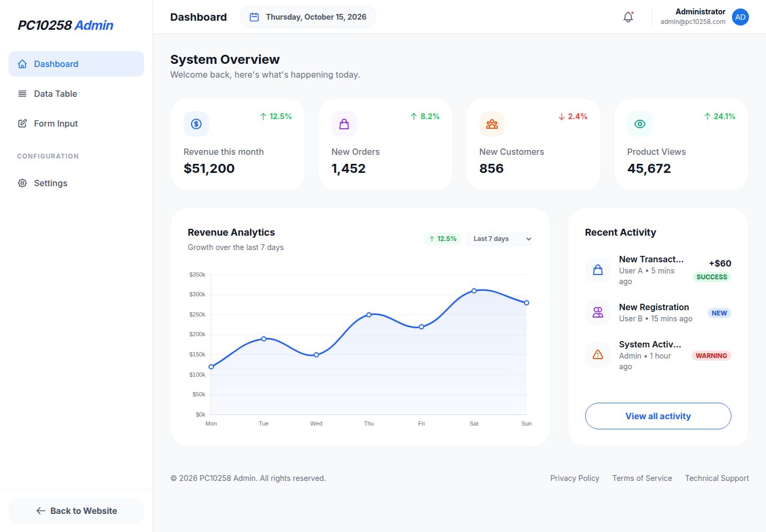Screen dimensions: 766x532
Task: Click the Thursday data point on the chart
Action: [x=369, y=315]
